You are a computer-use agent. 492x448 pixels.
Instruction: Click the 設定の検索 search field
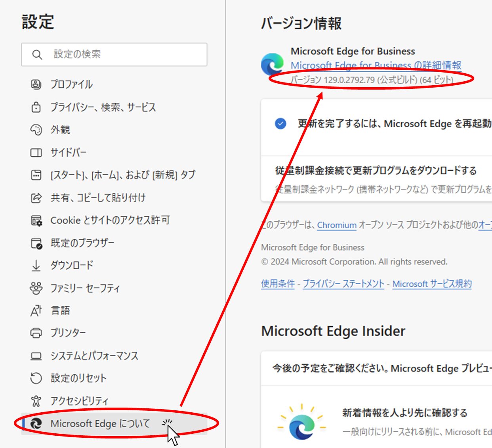pyautogui.click(x=114, y=55)
